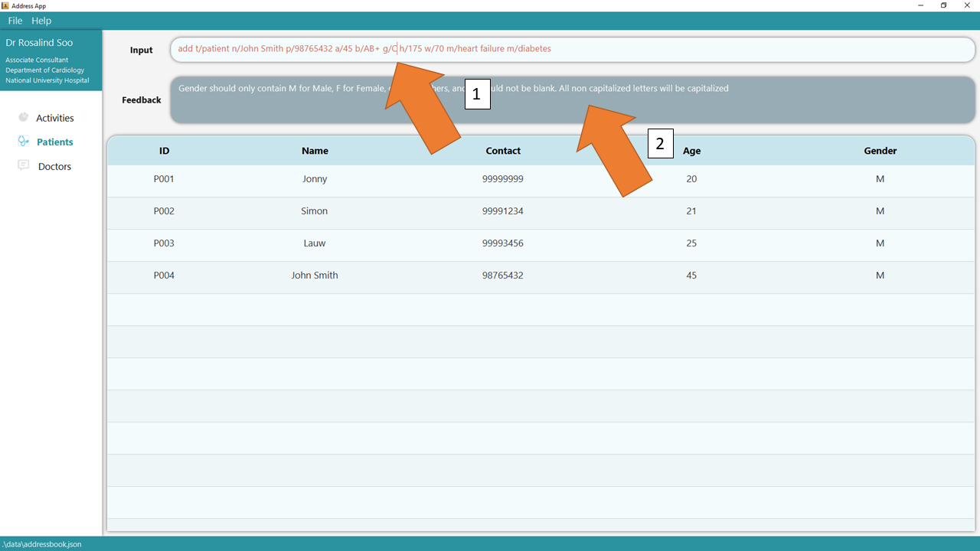Select the Activities tab label

[55, 118]
